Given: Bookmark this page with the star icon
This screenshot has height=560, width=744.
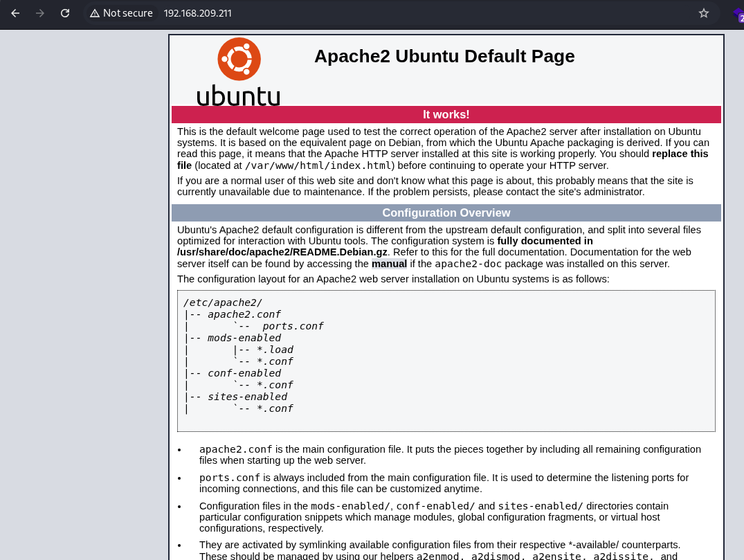Looking at the screenshot, I should coord(704,13).
